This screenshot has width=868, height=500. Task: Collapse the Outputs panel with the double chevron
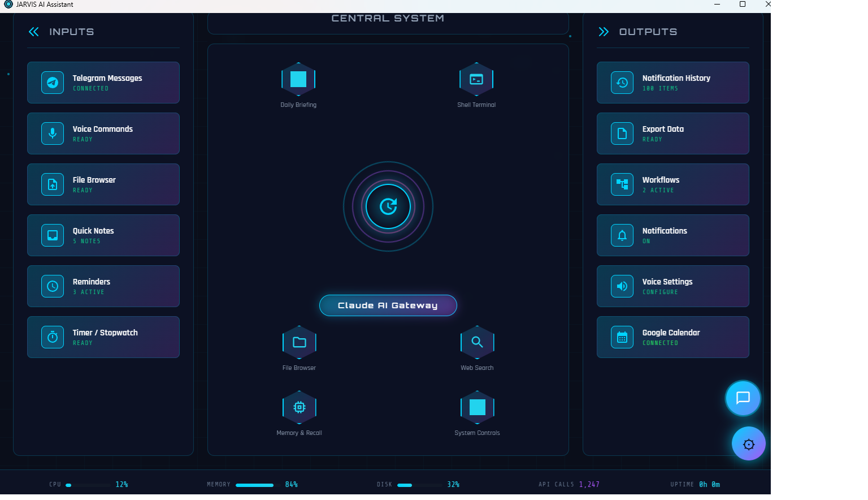pos(604,32)
